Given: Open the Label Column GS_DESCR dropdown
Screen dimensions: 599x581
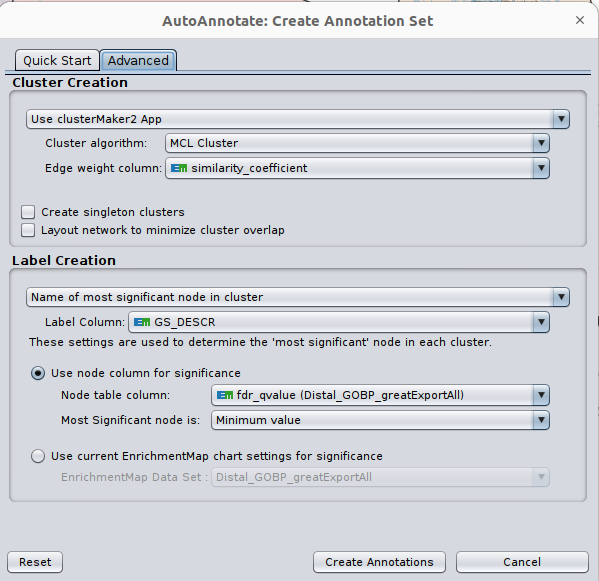Looking at the screenshot, I should [339, 322].
